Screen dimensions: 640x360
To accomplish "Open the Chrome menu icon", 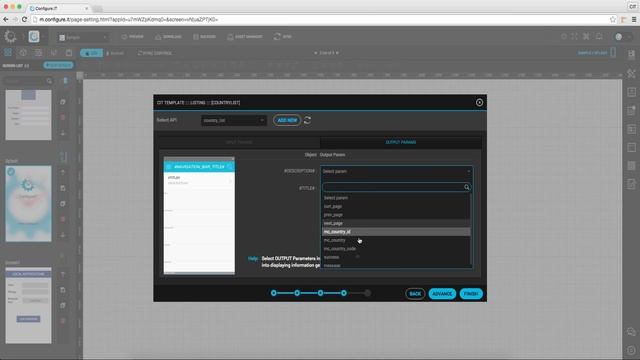I will [634, 19].
